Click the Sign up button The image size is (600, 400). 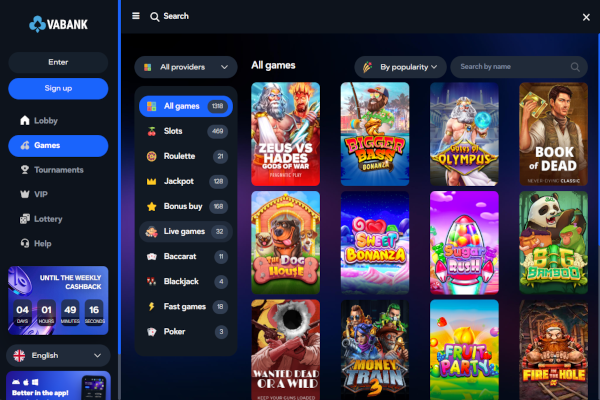(58, 88)
